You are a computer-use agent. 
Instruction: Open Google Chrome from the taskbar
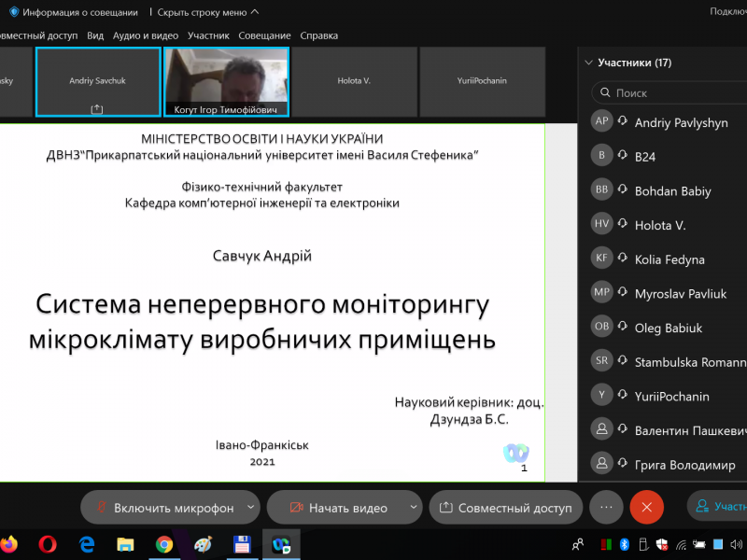[x=164, y=543]
